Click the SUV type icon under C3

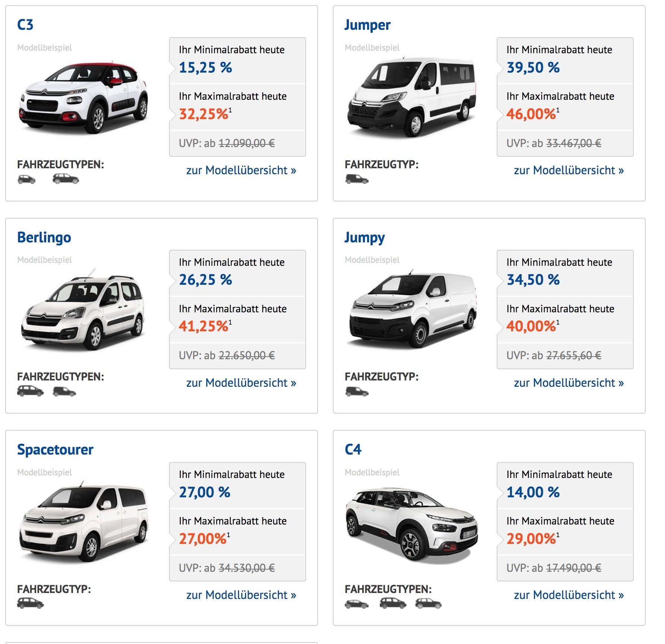66,179
